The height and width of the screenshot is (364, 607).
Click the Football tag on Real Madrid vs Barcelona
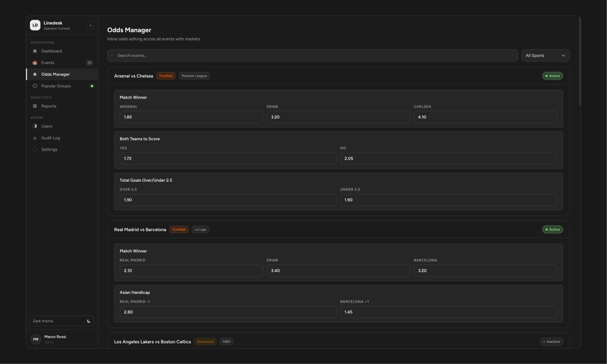tap(179, 229)
